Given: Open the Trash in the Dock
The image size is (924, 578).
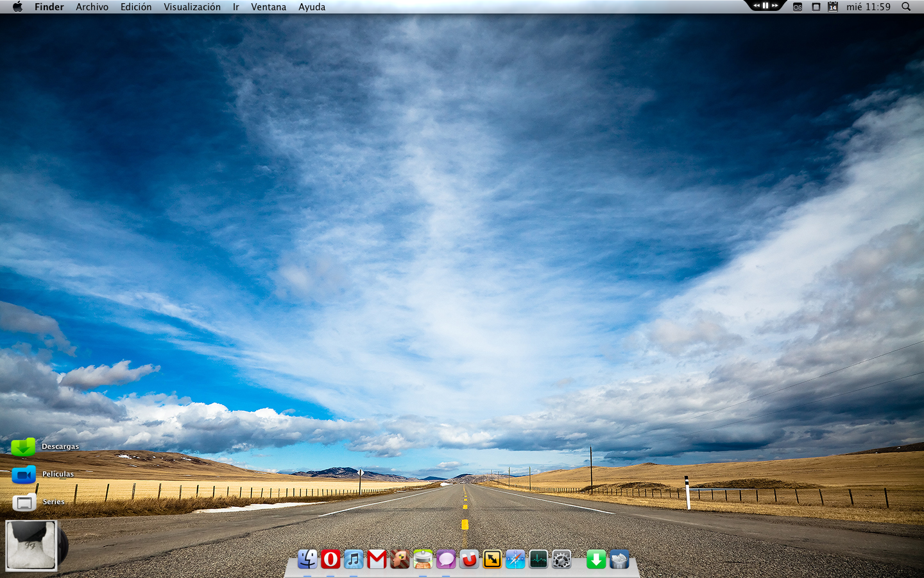Looking at the screenshot, I should [619, 559].
